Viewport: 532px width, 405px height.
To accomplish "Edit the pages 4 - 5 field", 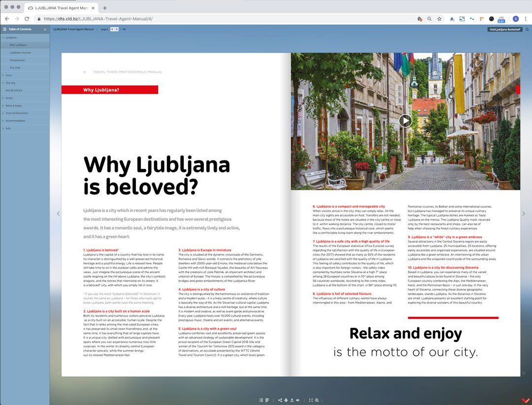I will pos(114,29).
